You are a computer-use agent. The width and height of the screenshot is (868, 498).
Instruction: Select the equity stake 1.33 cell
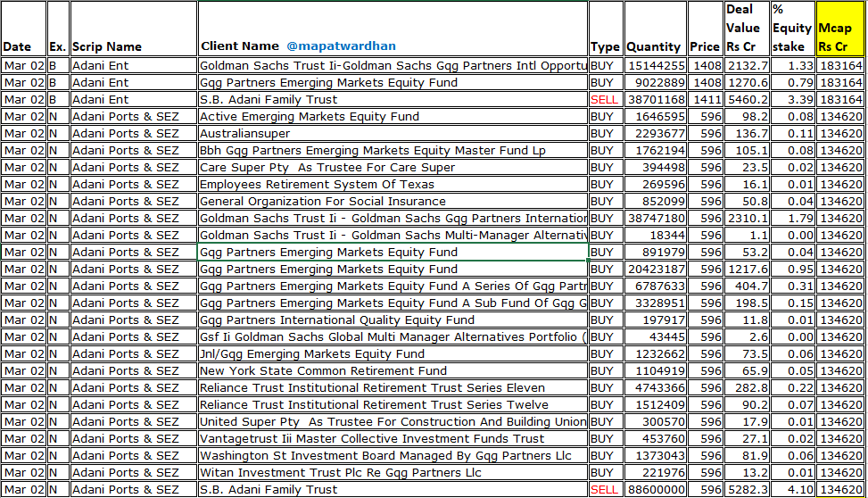click(x=793, y=65)
